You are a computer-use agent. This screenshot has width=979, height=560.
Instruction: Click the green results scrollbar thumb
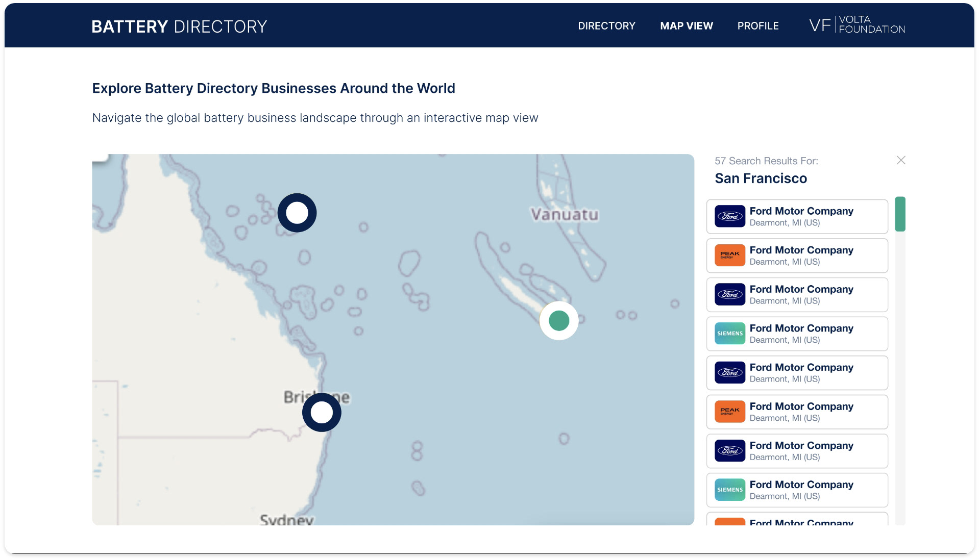(x=900, y=214)
